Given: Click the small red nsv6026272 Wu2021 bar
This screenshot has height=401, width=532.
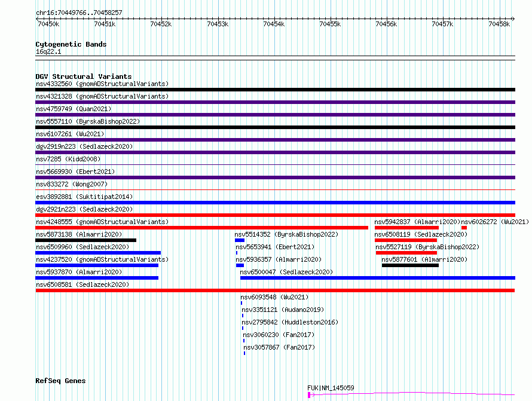Looking at the screenshot, I should click(x=464, y=228).
